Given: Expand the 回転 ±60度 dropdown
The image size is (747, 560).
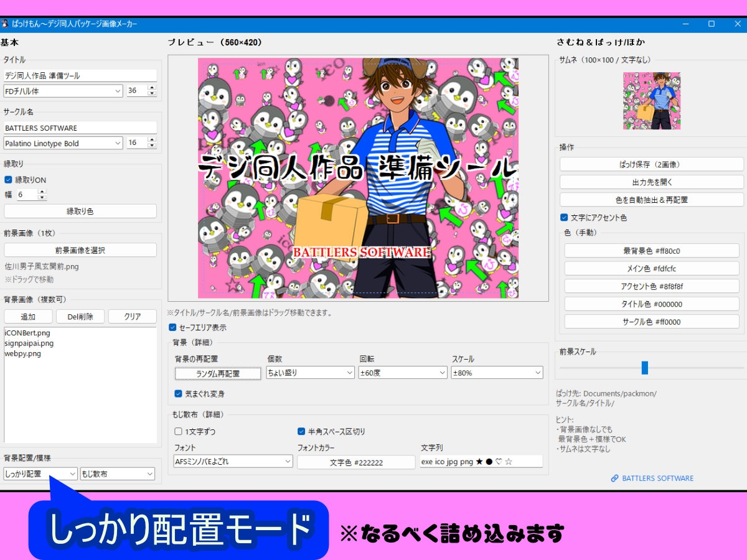Looking at the screenshot, I should point(403,373).
